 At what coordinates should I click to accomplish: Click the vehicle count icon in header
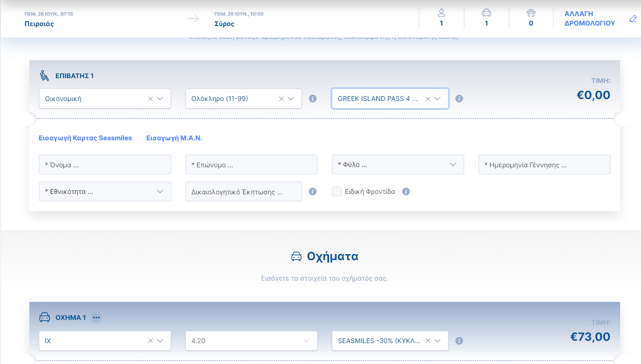[x=486, y=13]
